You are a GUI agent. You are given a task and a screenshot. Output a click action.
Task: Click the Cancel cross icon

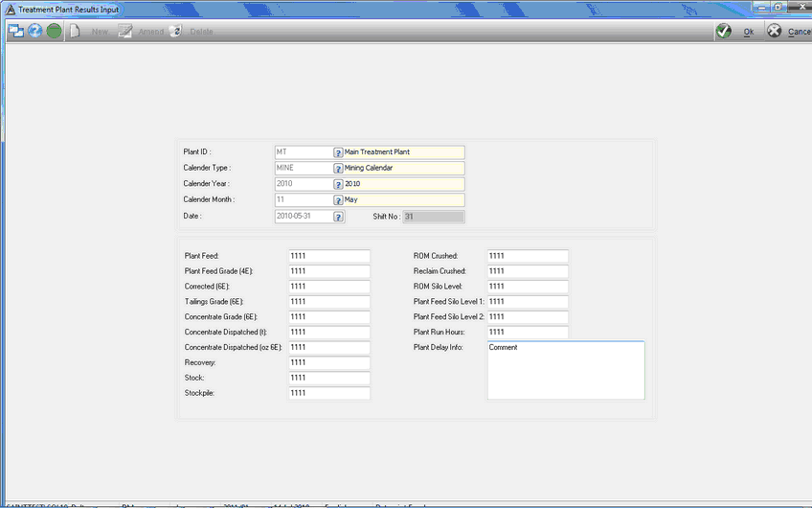click(774, 31)
